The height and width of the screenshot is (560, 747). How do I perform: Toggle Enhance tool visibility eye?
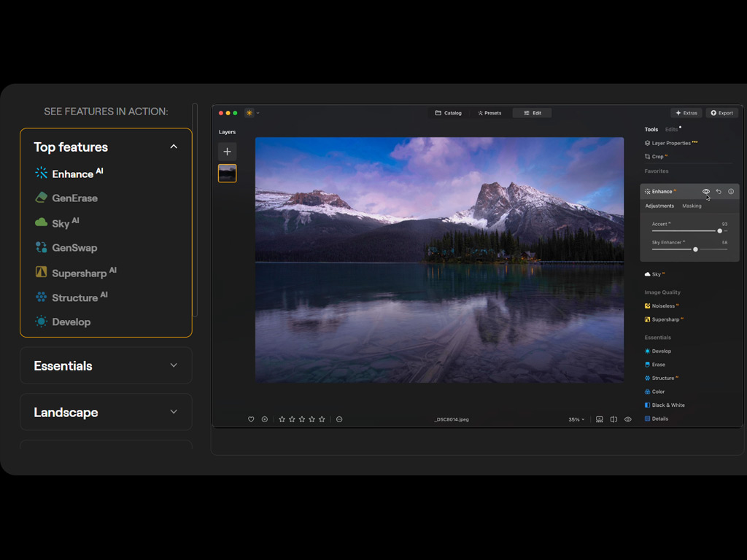pyautogui.click(x=705, y=192)
